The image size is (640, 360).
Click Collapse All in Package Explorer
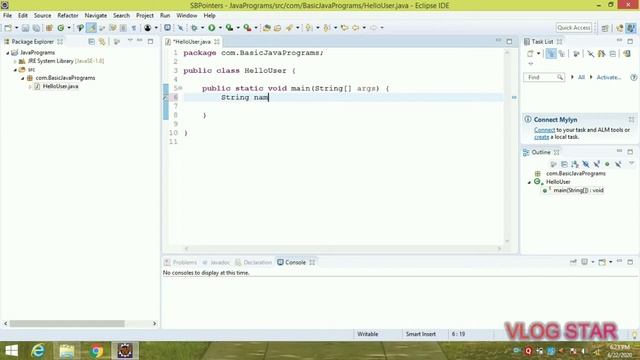(x=91, y=42)
